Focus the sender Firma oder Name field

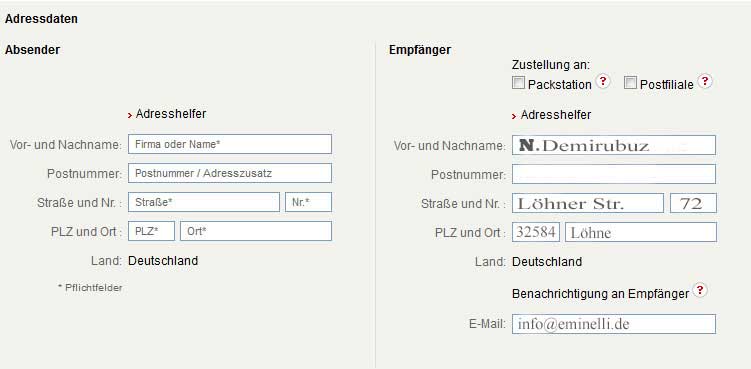[230, 144]
